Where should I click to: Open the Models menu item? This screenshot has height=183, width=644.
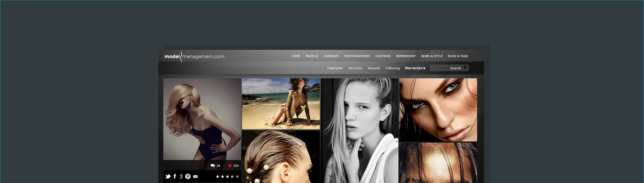pos(312,56)
